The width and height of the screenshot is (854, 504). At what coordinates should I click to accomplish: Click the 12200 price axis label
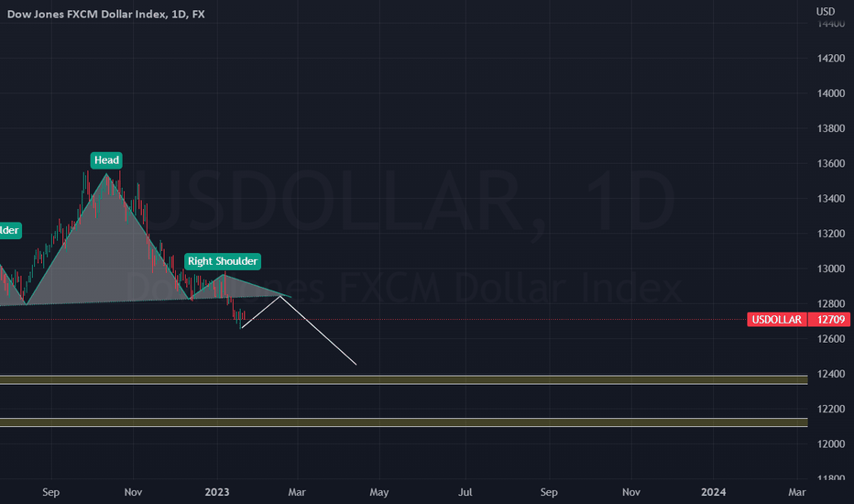tap(830, 409)
